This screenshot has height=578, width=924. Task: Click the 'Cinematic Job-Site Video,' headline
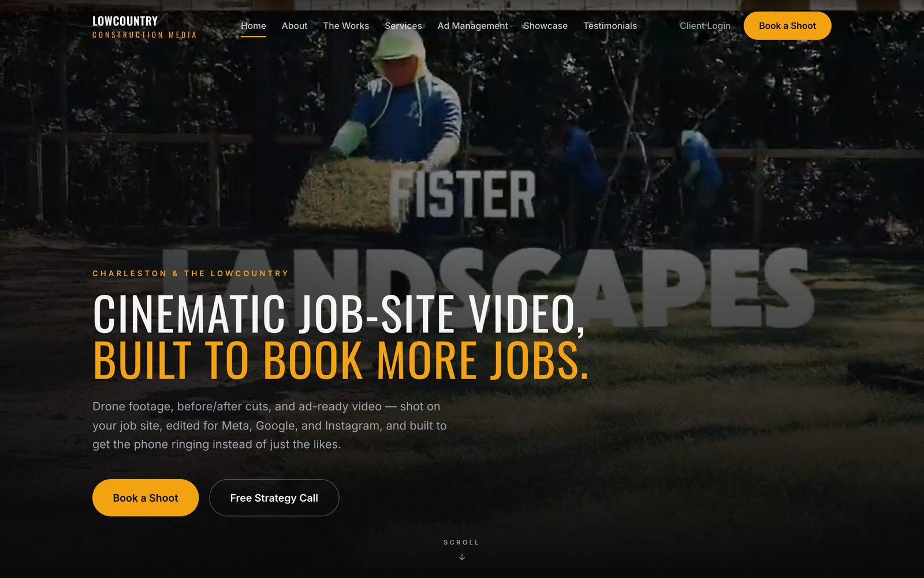339,314
